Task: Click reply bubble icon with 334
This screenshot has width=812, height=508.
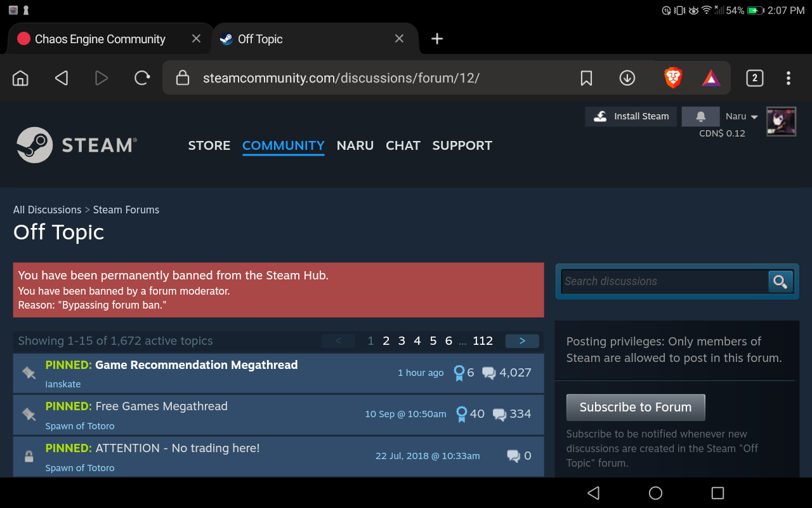Action: [500, 415]
